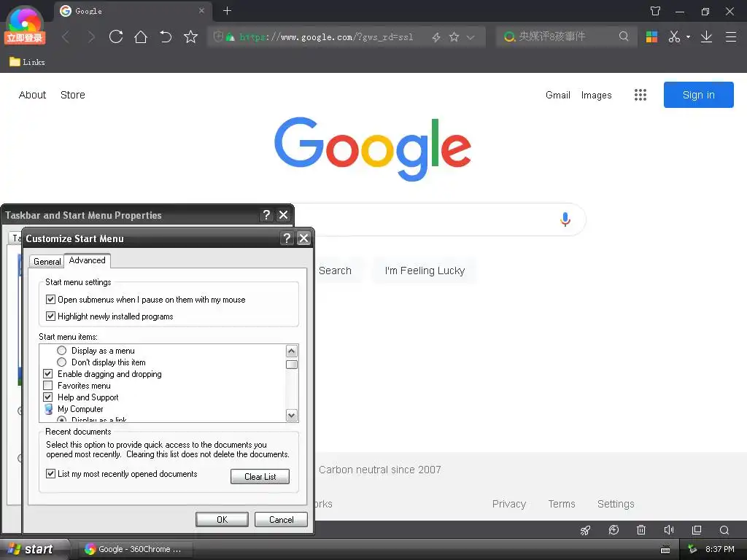Click the undo closed tab icon
This screenshot has height=560, width=747.
166,36
